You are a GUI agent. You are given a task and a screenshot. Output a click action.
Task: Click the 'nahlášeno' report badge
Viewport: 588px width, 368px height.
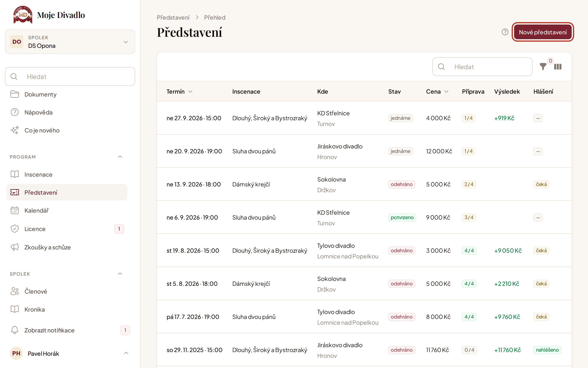point(547,350)
